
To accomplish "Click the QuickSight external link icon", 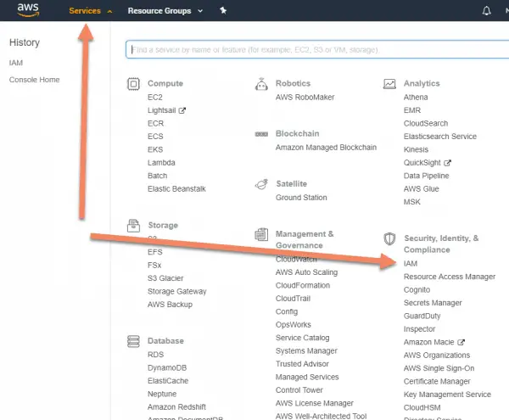I will pyautogui.click(x=447, y=163).
